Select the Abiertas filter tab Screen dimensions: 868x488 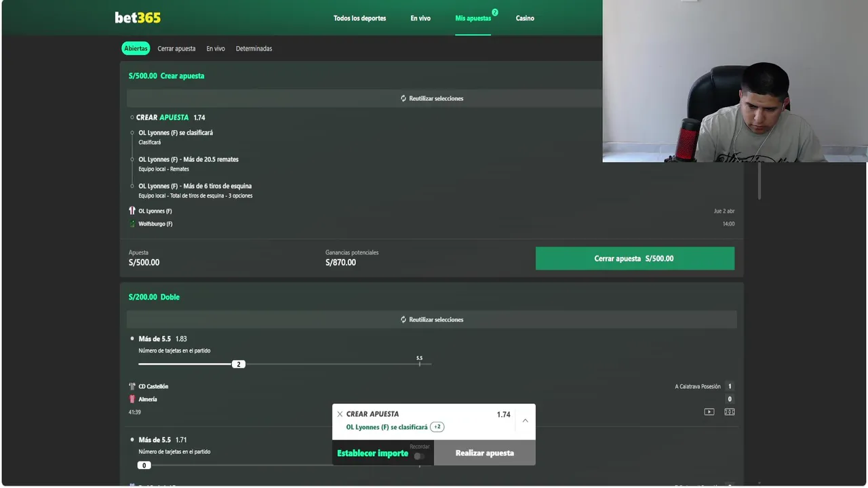pos(136,49)
